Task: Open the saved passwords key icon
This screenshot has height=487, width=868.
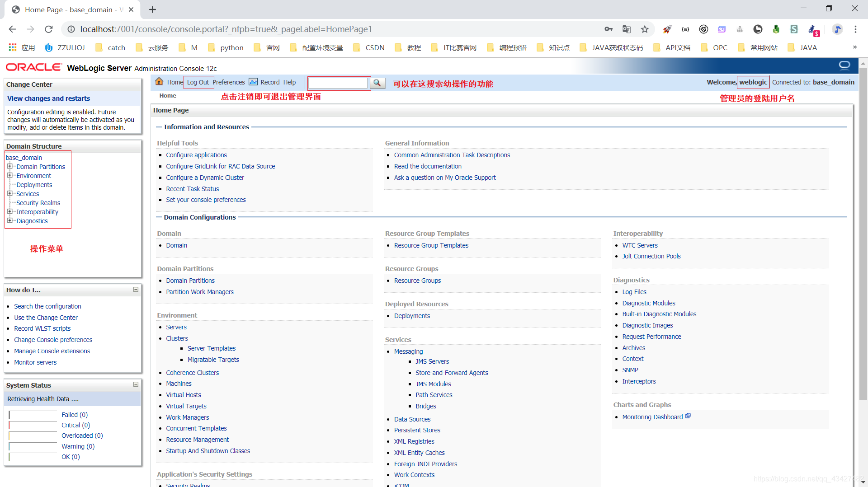Action: [609, 29]
